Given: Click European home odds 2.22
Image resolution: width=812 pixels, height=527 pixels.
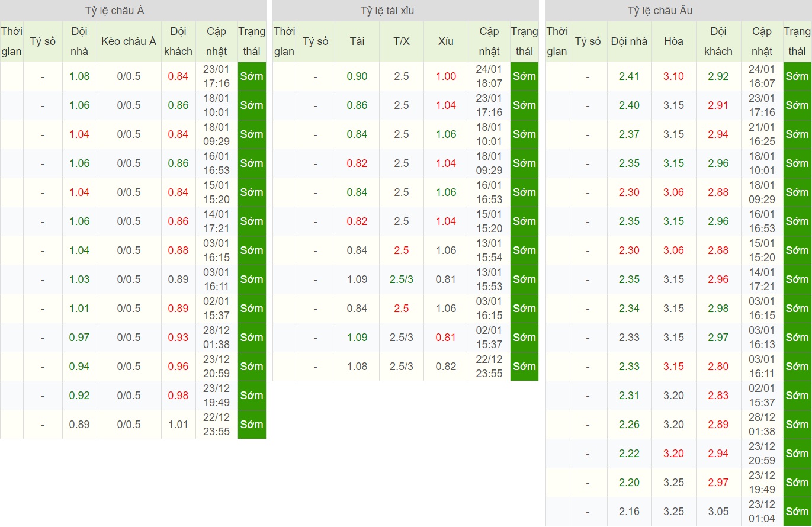Looking at the screenshot, I should click(630, 454).
